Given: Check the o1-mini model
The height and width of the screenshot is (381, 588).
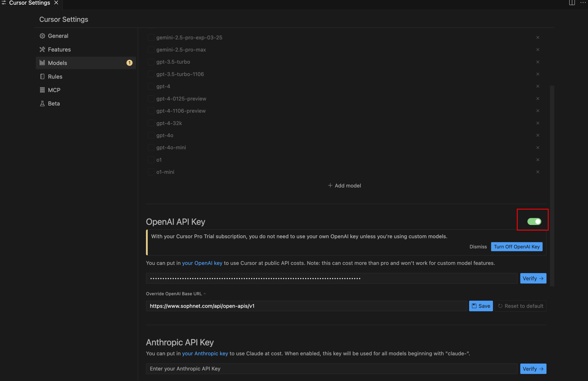Looking at the screenshot, I should pyautogui.click(x=151, y=172).
